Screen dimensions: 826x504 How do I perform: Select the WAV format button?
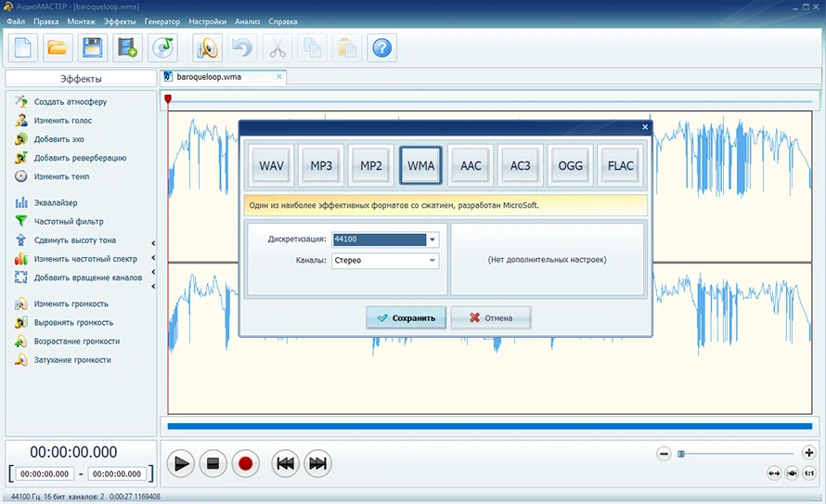pyautogui.click(x=271, y=166)
